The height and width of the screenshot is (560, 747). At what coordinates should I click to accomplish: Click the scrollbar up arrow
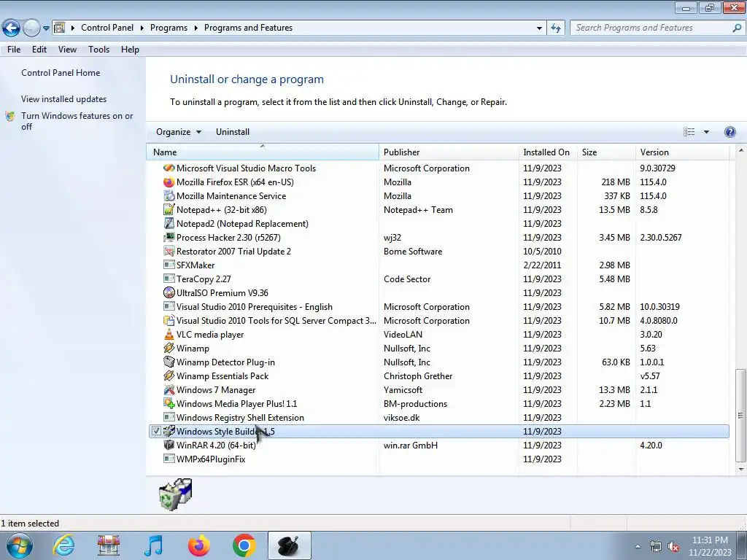tap(740, 150)
